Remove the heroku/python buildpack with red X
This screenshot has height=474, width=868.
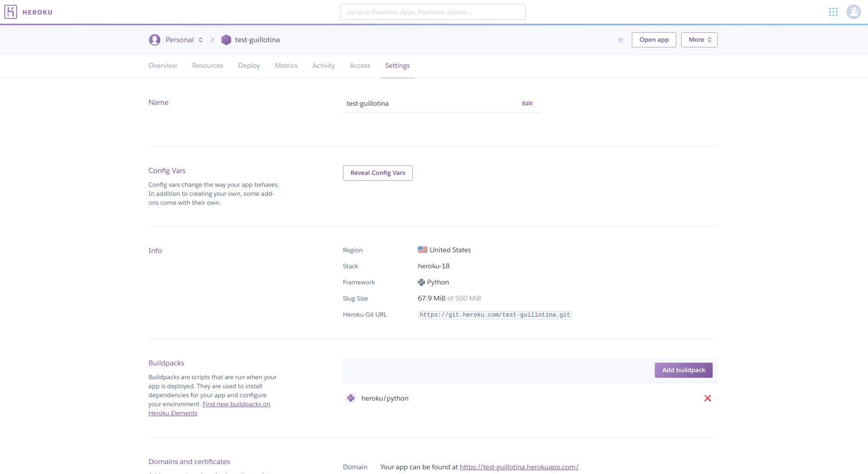708,398
